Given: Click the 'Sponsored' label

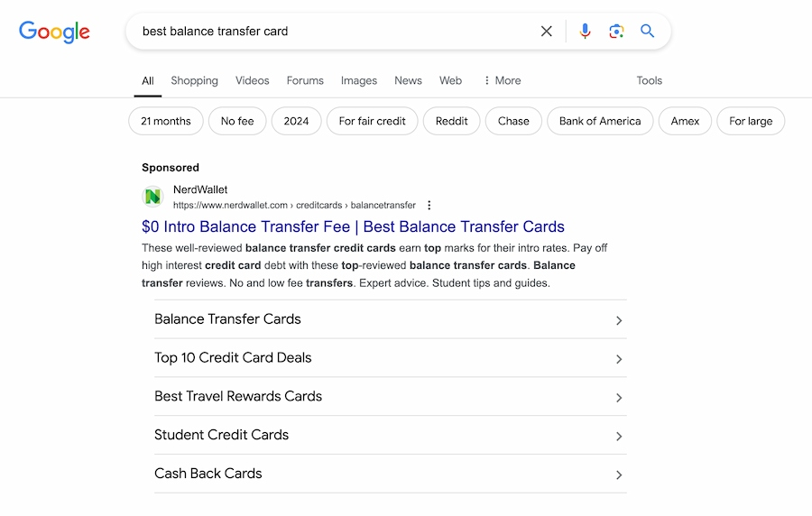Looking at the screenshot, I should pyautogui.click(x=171, y=168).
